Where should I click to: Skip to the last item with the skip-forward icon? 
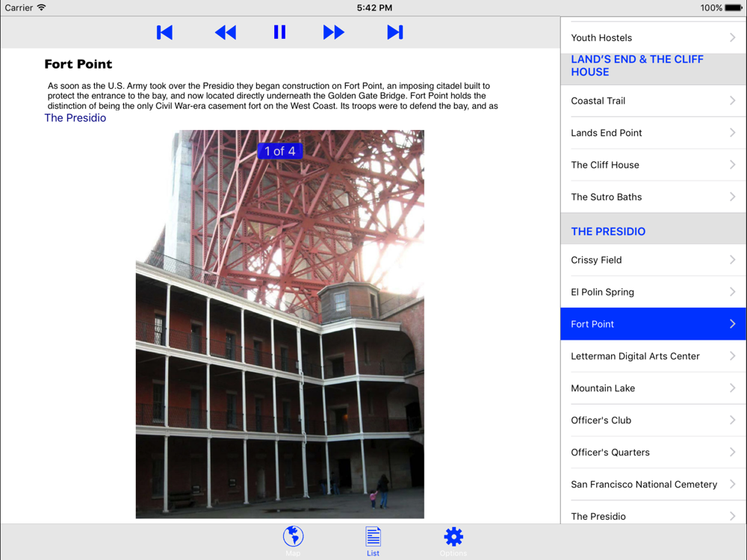pyautogui.click(x=395, y=32)
